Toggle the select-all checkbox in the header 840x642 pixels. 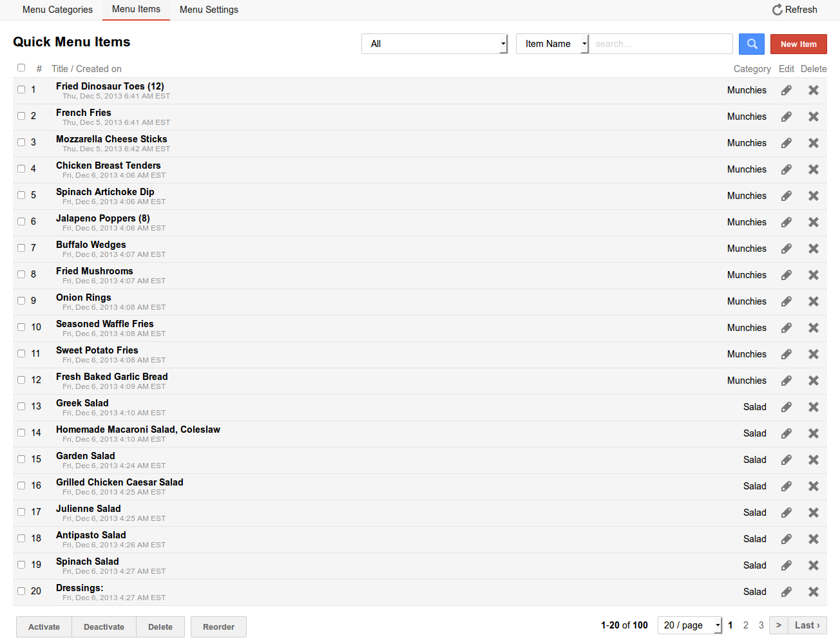click(21, 68)
